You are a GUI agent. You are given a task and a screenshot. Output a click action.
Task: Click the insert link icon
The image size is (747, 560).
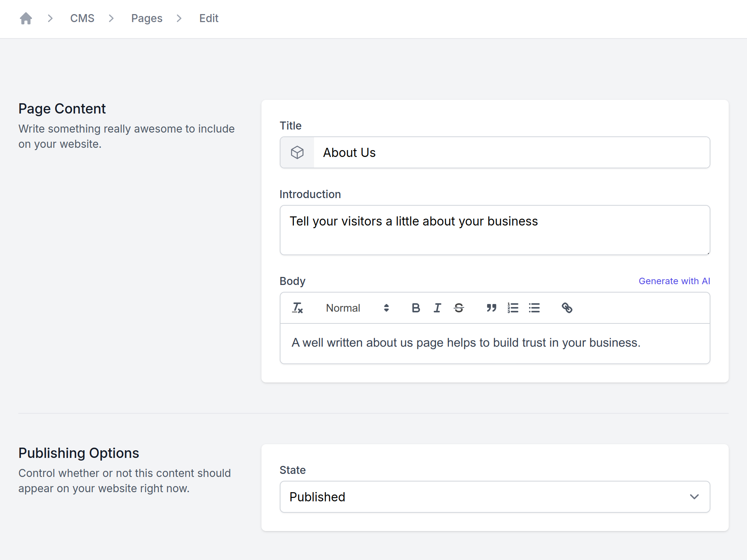coord(567,308)
